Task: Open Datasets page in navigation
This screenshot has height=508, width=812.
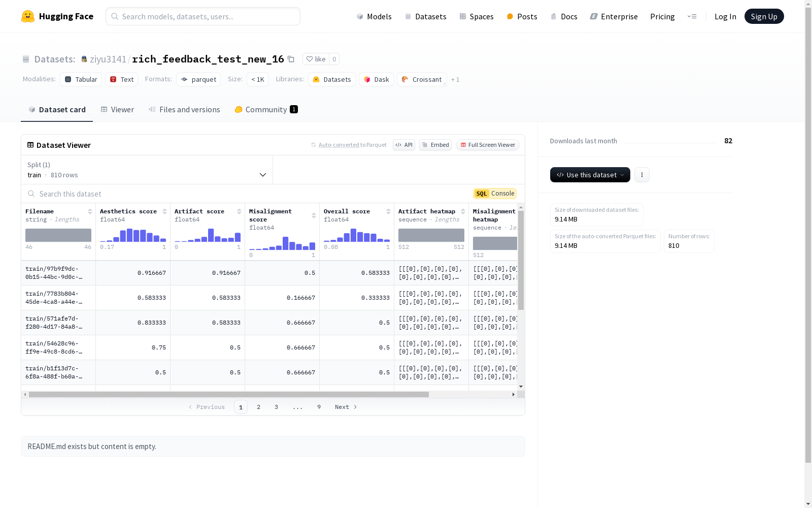Action: pos(425,16)
